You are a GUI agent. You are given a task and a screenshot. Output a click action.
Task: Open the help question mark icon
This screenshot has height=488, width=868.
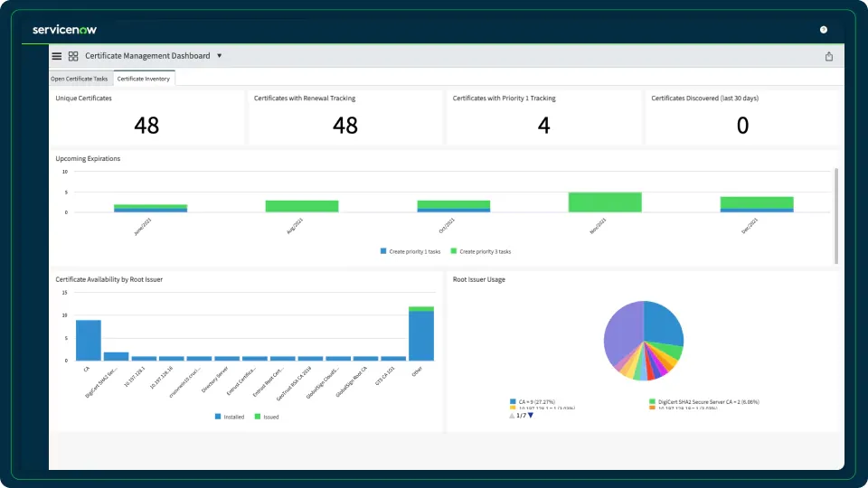pyautogui.click(x=823, y=30)
